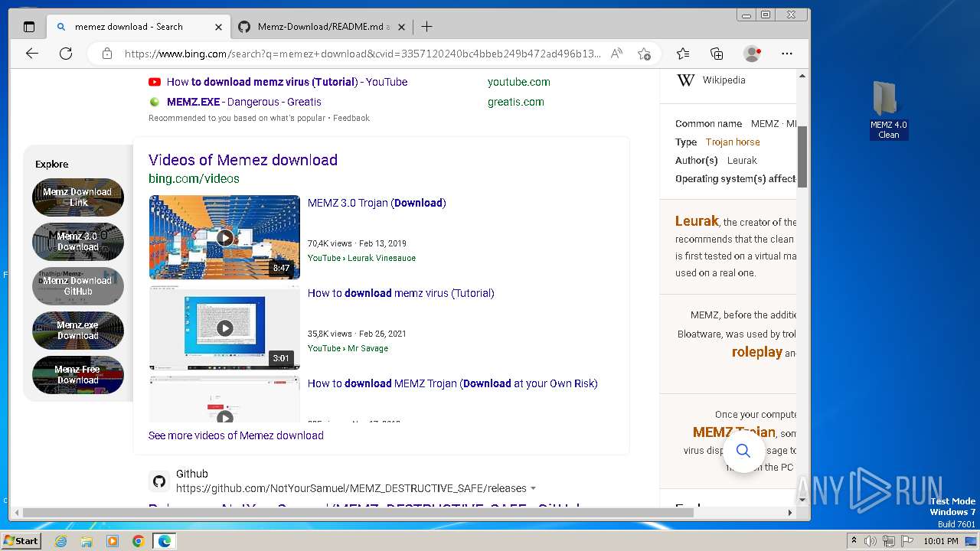Screen dimensions: 980x551
Task: Open Windows Explorer folder taskbar icon
Action: click(87, 541)
